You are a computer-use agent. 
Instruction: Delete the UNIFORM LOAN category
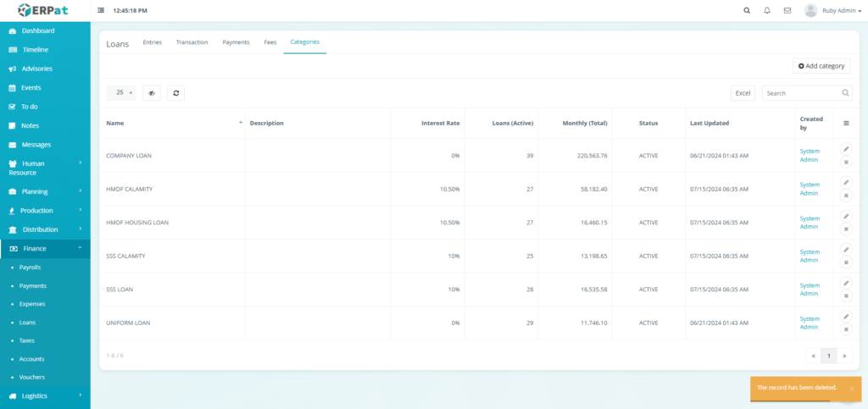click(845, 329)
